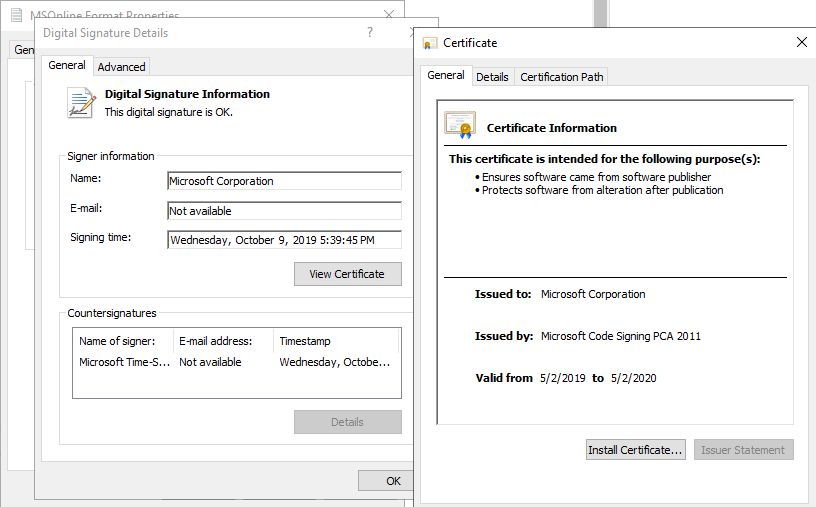The width and height of the screenshot is (816, 507).
Task: Click the MSOnline Format Properties file icon
Action: (x=16, y=16)
